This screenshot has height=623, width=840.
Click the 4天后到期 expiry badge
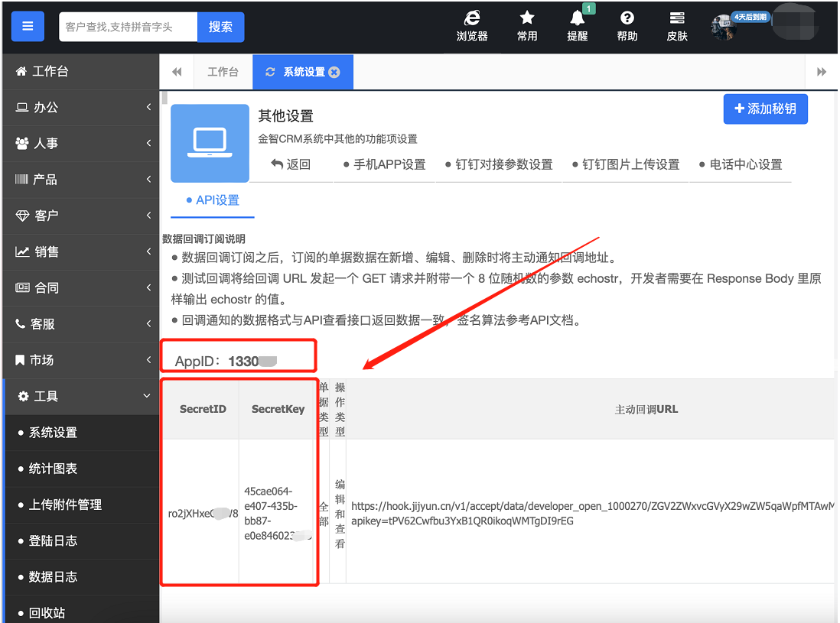click(750, 17)
